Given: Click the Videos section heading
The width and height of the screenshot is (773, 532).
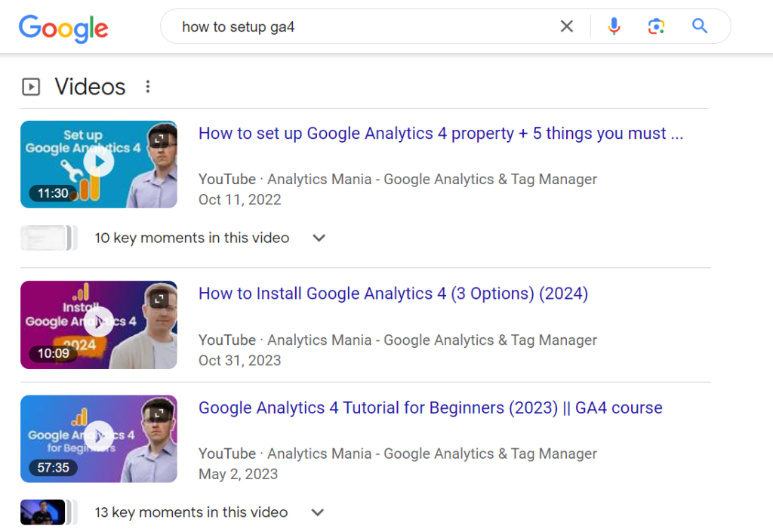Looking at the screenshot, I should click(x=91, y=87).
